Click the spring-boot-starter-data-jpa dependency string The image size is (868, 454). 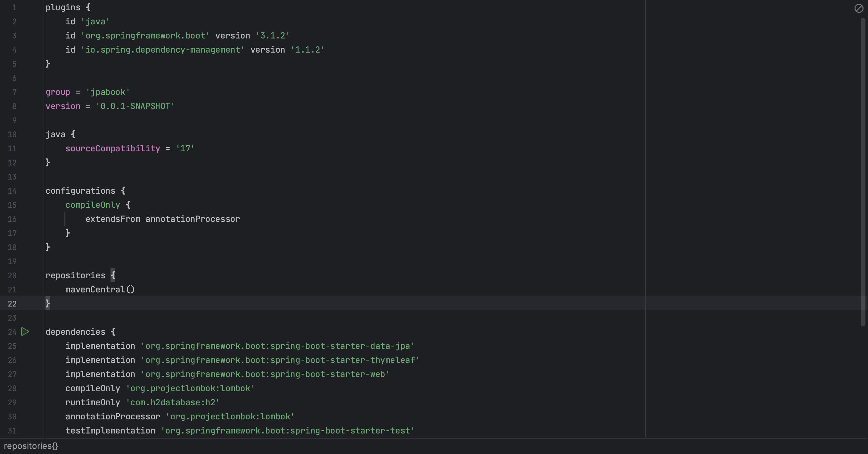[x=278, y=346]
